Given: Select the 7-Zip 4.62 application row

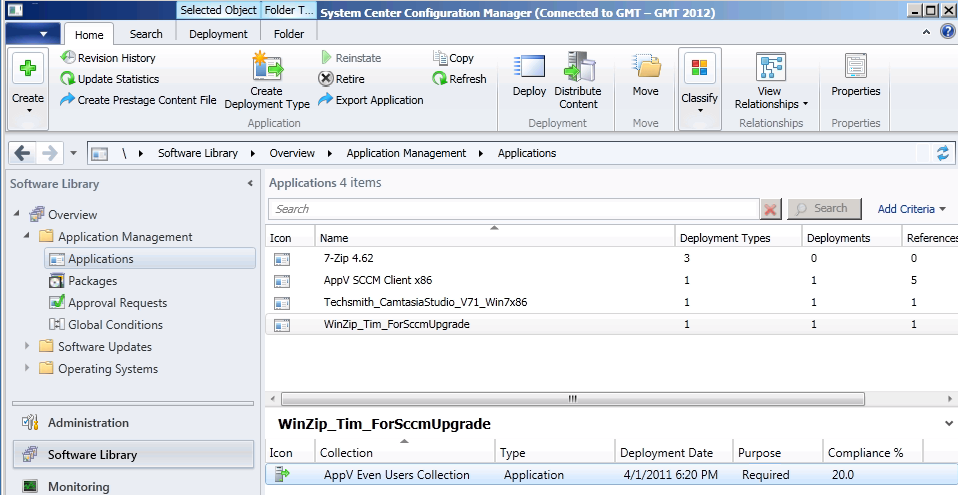Looking at the screenshot, I should coord(612,258).
